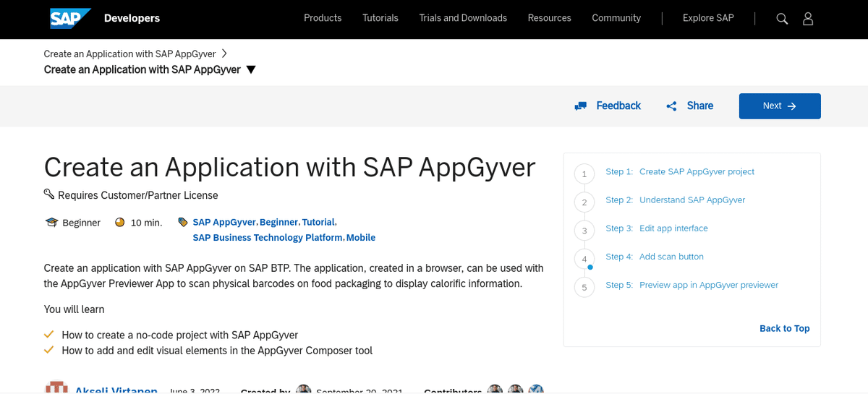Open Trials and Downloads menu
The height and width of the screenshot is (394, 868).
463,18
